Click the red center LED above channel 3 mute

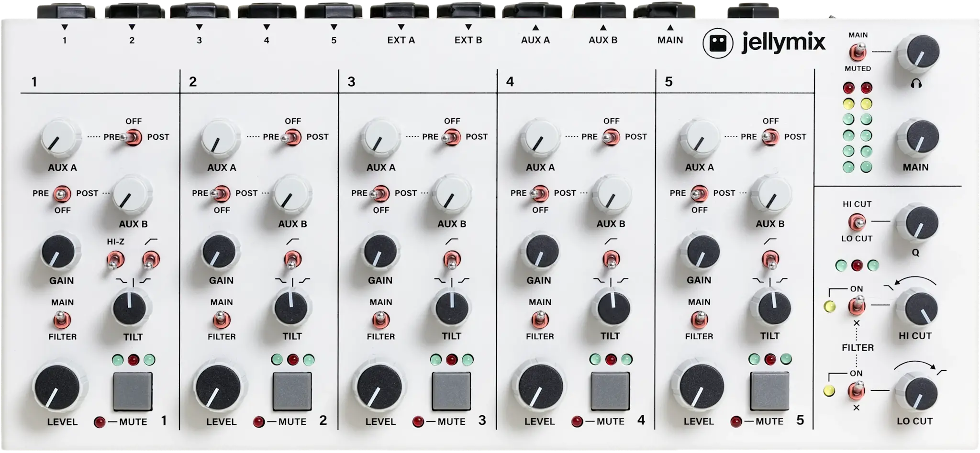pyautogui.click(x=451, y=359)
